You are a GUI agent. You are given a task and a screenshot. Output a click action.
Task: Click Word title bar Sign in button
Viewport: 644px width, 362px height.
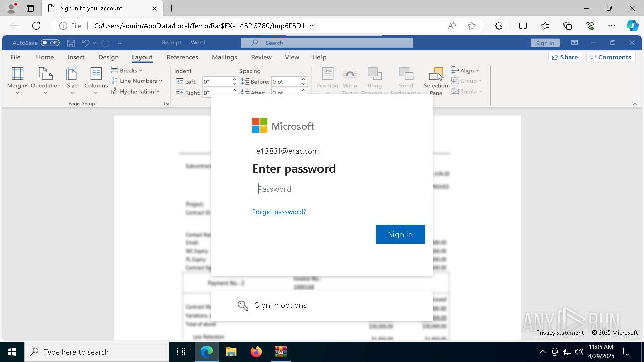[x=545, y=43]
